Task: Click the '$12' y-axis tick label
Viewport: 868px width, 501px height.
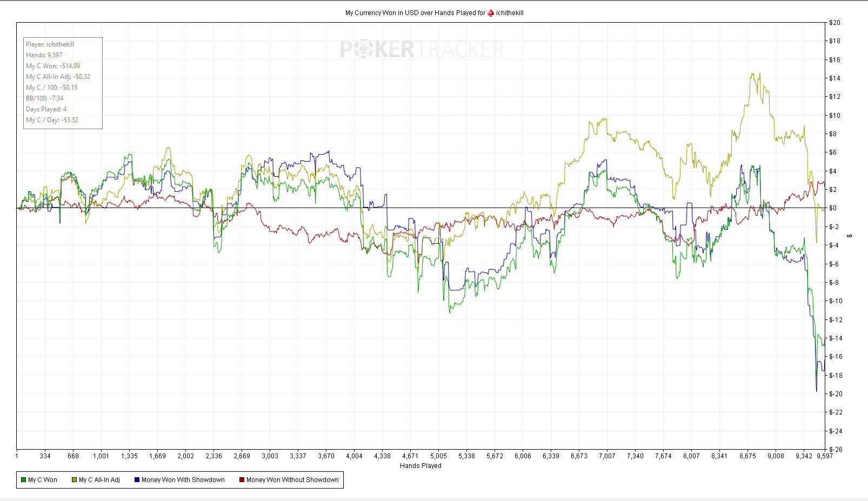Action: tap(834, 97)
